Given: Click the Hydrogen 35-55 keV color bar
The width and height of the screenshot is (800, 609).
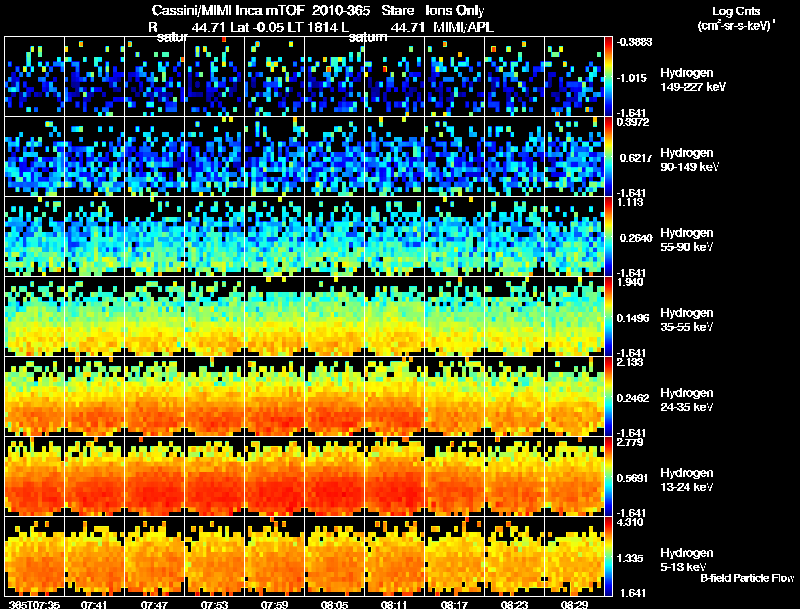Looking at the screenshot, I should 608,316.
